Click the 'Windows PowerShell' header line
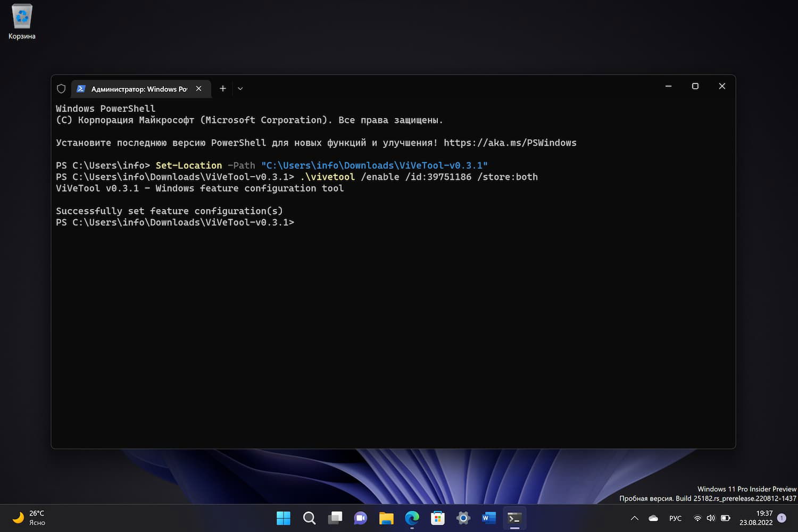Image resolution: width=798 pixels, height=532 pixels. coord(106,109)
